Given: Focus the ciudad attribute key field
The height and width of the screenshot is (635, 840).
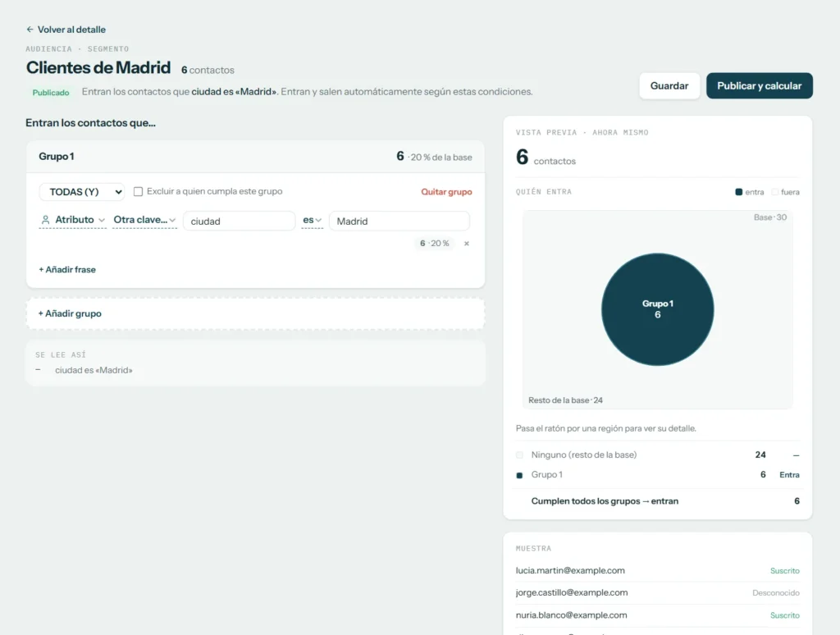Looking at the screenshot, I should [239, 221].
